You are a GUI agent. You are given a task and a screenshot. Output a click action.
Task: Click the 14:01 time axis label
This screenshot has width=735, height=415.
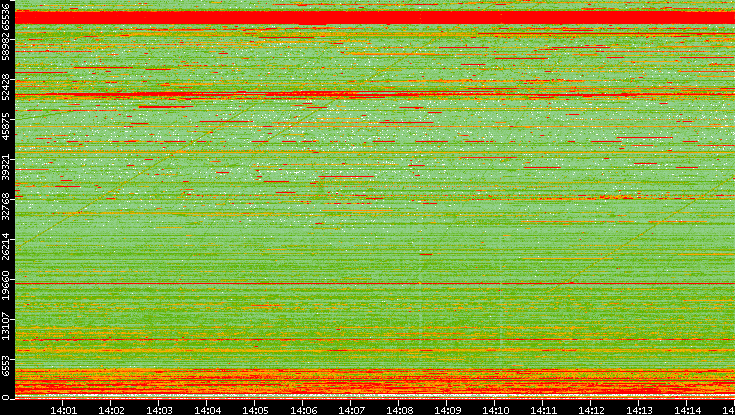pos(63,409)
